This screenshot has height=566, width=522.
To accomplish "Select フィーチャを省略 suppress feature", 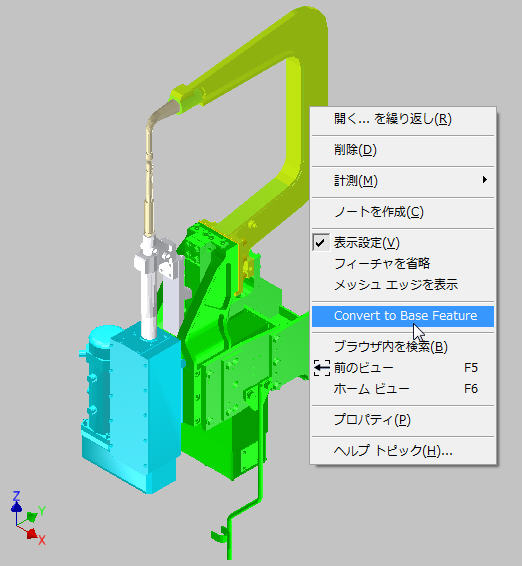I will 403,264.
